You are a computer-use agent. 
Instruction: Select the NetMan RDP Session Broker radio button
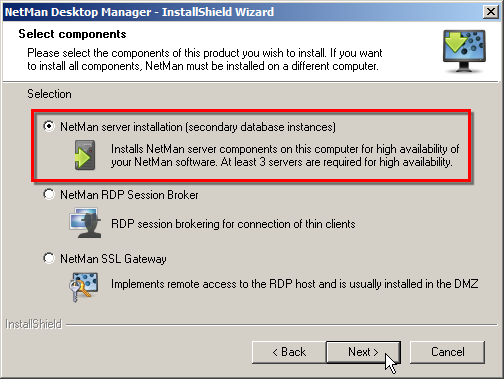49,194
